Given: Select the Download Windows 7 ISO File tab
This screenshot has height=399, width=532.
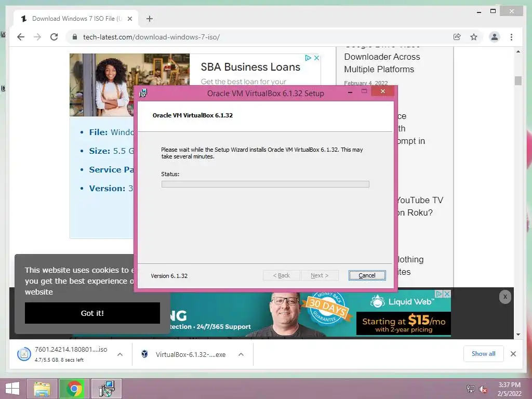Looking at the screenshot, I should coord(76,19).
